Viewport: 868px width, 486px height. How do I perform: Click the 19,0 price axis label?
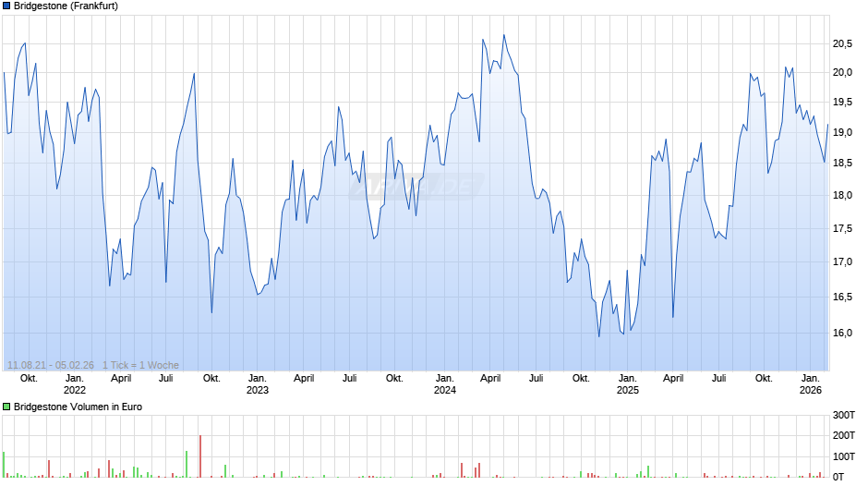[x=842, y=132]
